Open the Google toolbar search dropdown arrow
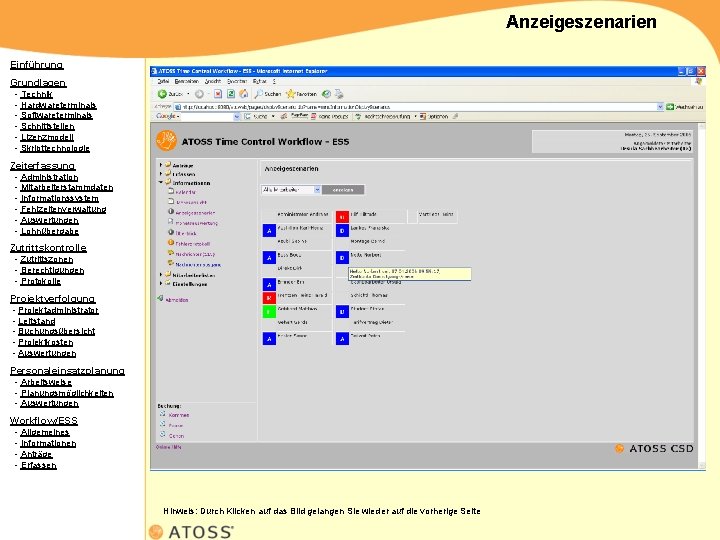The image size is (720, 540). click(237, 117)
